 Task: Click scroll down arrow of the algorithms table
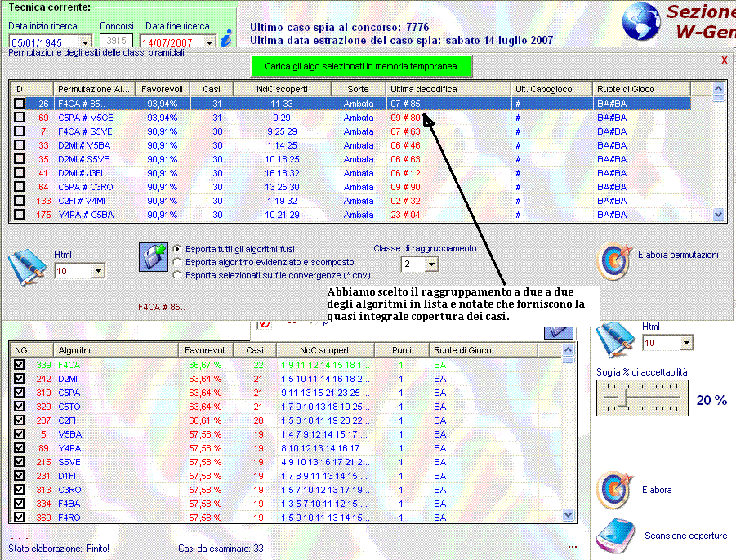[x=568, y=514]
